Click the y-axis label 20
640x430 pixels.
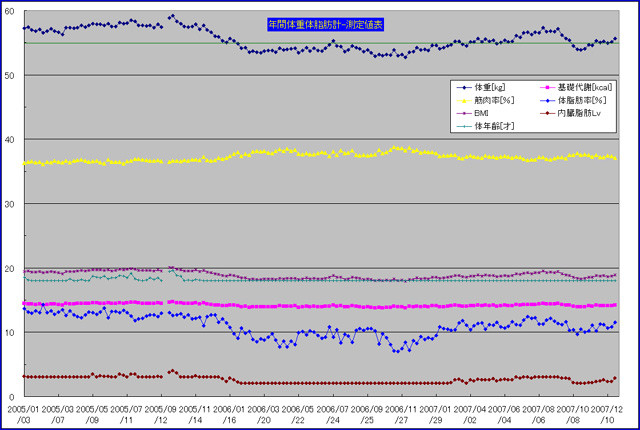click(x=9, y=268)
